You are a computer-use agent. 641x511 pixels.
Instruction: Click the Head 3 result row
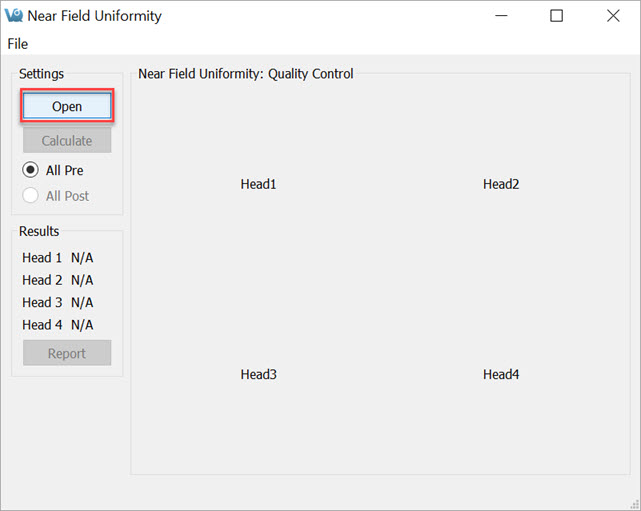(x=58, y=302)
